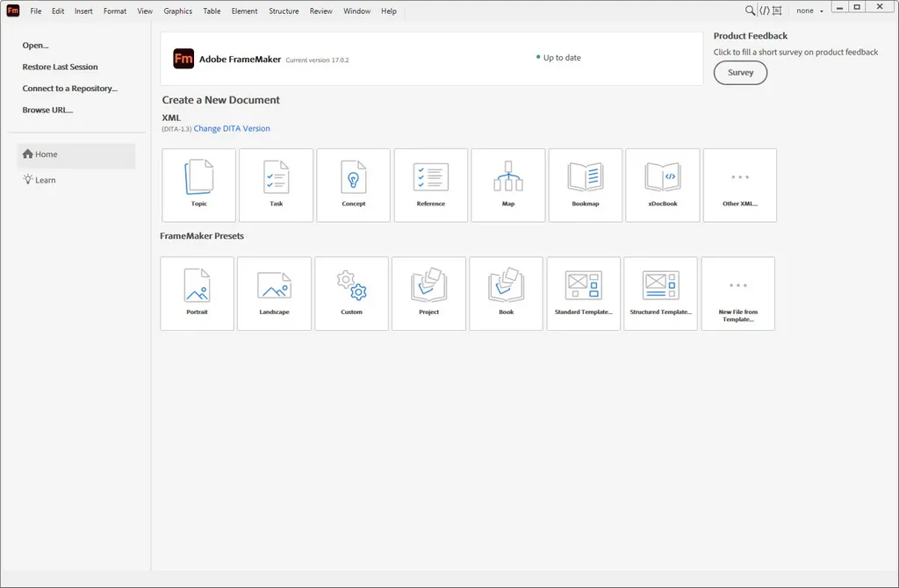Screen dimensions: 899x588
Task: Click the Change DITA Version link
Action: click(x=232, y=128)
